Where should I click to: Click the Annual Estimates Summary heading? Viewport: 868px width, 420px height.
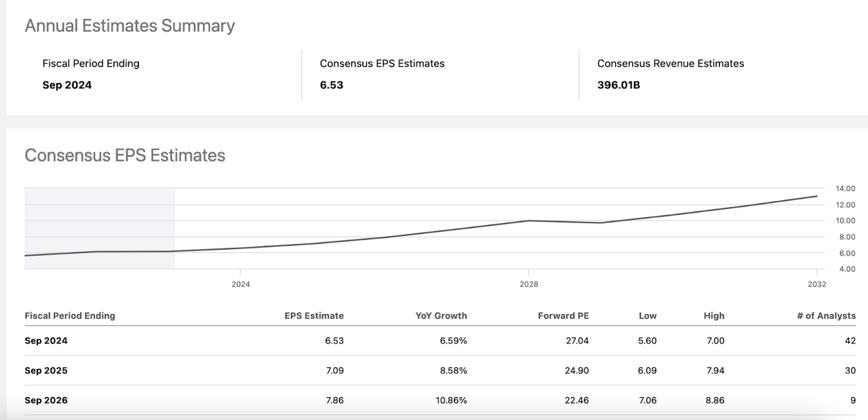tap(130, 26)
